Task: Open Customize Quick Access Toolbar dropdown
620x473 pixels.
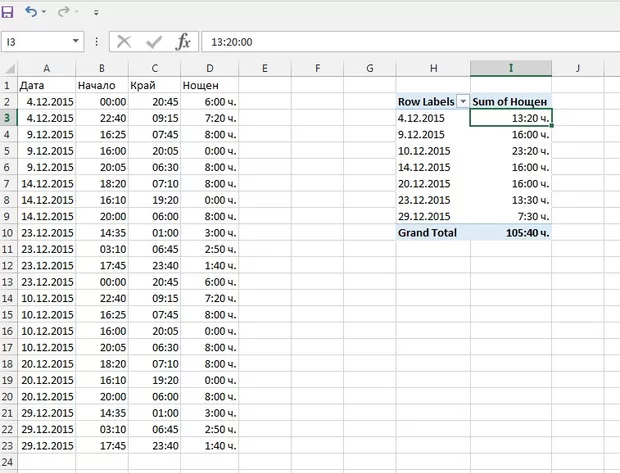Action: tap(96, 13)
